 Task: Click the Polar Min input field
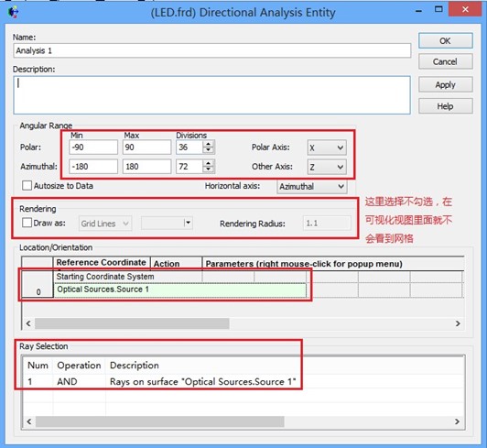point(93,148)
